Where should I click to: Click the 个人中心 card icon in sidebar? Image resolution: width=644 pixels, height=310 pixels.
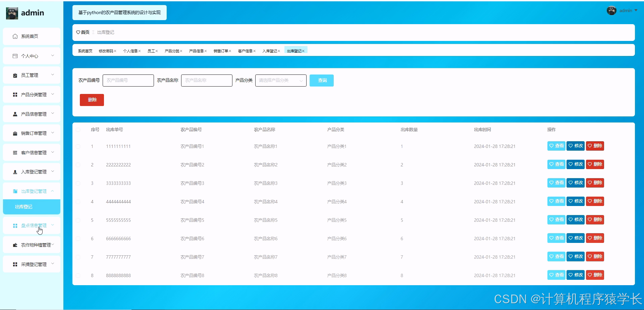coord(15,56)
